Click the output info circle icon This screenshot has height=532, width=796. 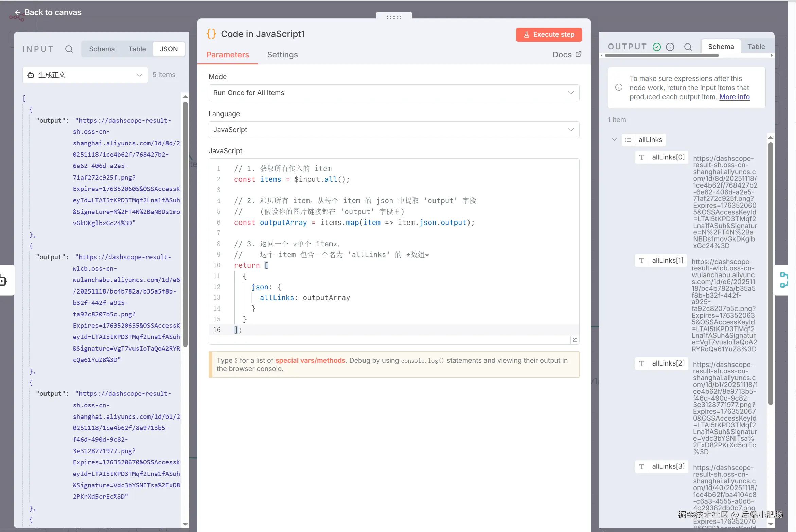pyautogui.click(x=670, y=47)
